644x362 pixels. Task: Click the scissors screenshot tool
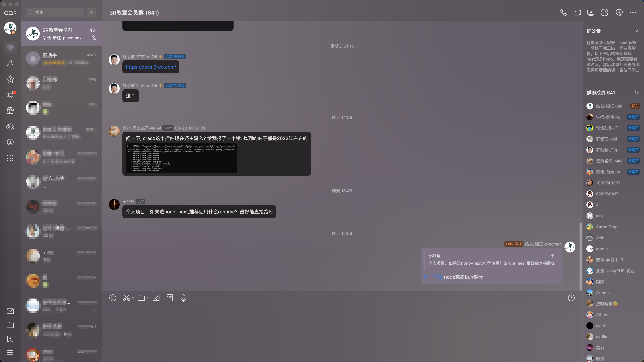point(127,298)
